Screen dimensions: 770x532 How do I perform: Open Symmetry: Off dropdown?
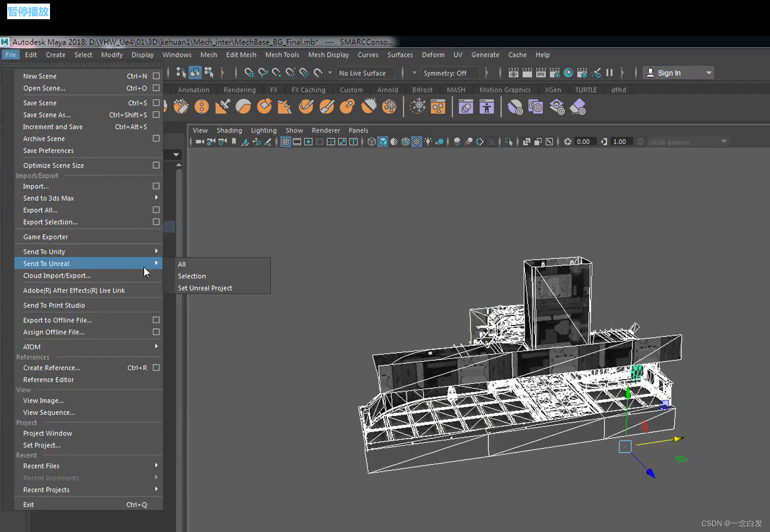(449, 73)
